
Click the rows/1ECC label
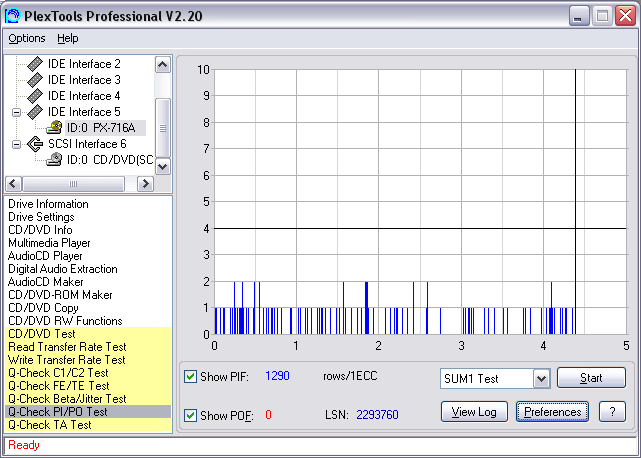tap(350, 376)
